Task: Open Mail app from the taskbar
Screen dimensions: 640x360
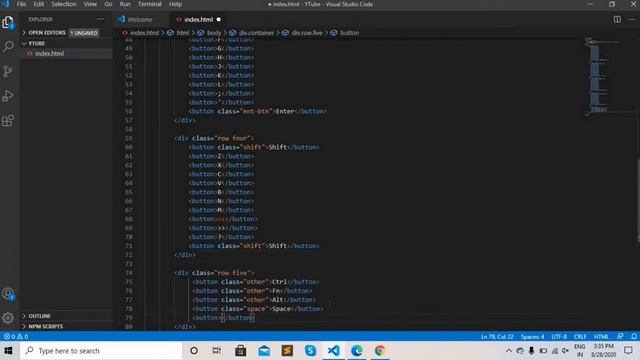Action: tap(264, 351)
